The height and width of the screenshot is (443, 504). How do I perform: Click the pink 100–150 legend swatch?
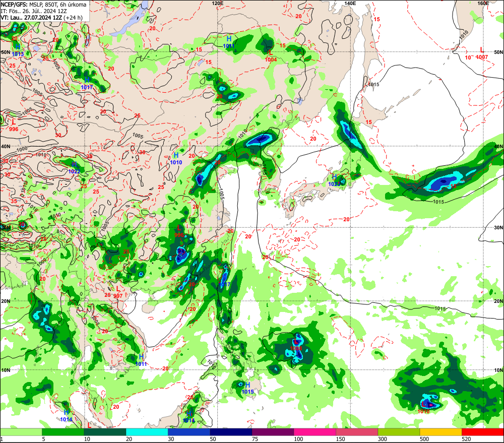[x=314, y=432]
